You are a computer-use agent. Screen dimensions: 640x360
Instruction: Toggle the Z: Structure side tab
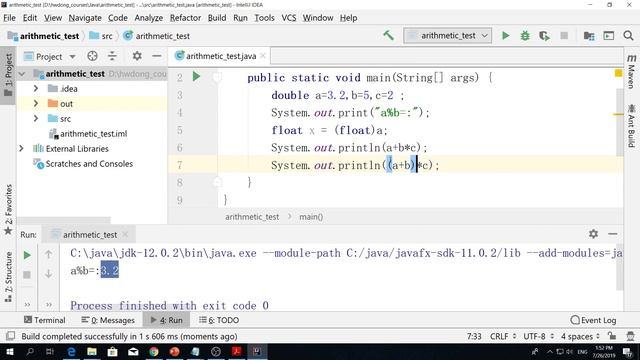(8, 277)
